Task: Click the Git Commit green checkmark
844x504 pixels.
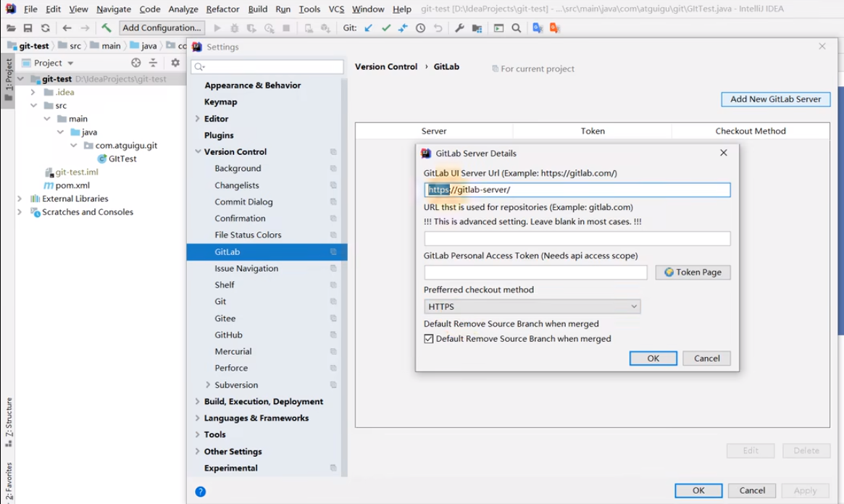Action: coord(386,28)
